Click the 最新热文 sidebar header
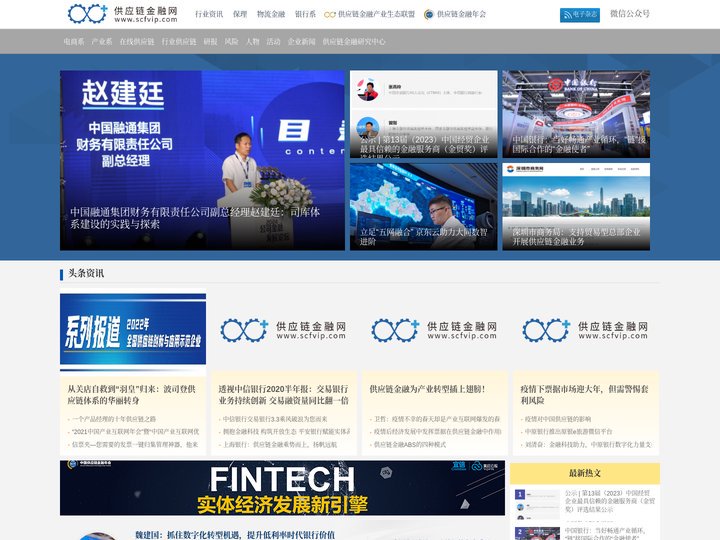This screenshot has width=720, height=540. click(x=585, y=473)
